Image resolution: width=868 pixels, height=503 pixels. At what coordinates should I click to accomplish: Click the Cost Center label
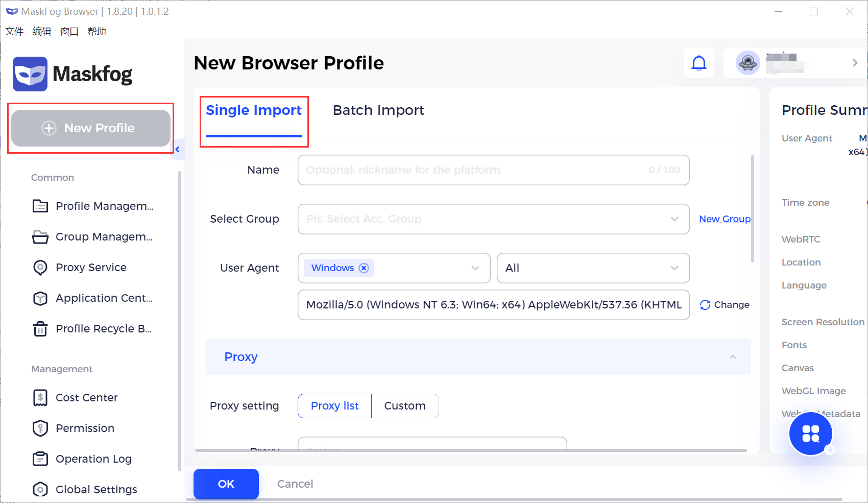pyautogui.click(x=87, y=398)
